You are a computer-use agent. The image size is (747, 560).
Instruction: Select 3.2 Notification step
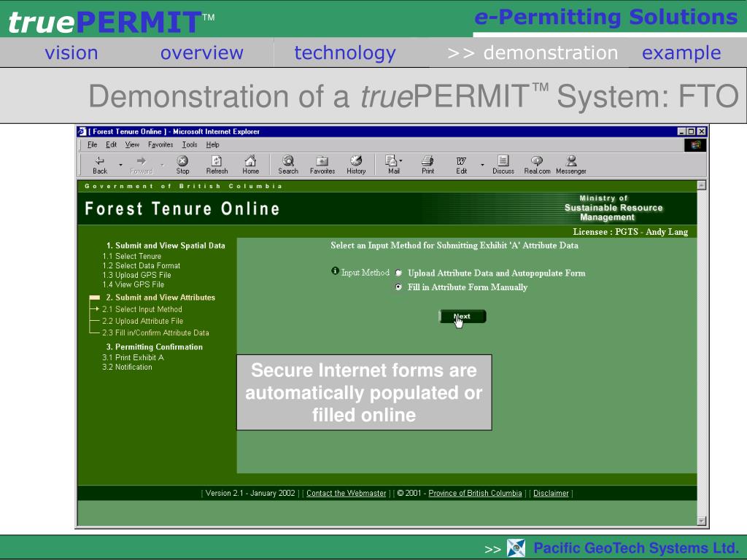point(127,367)
